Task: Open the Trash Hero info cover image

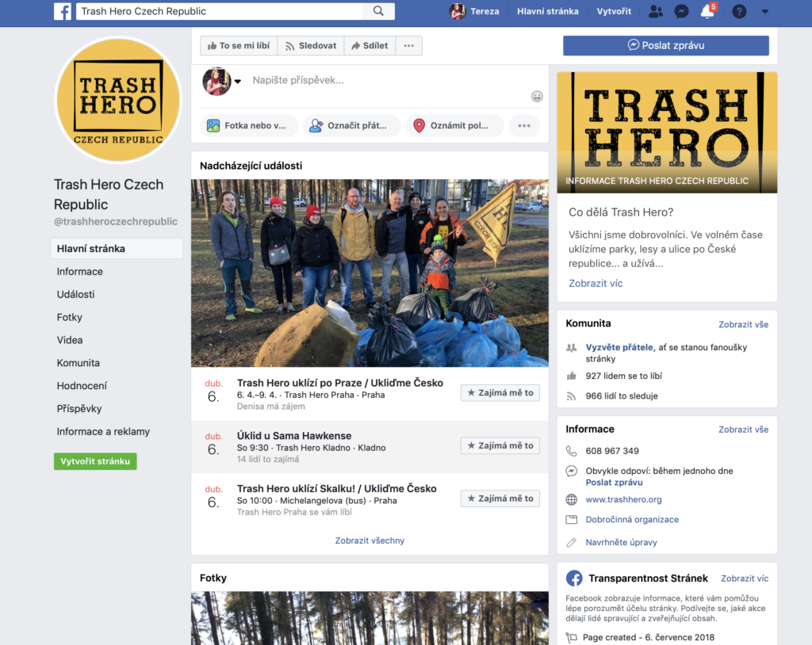Action: (x=667, y=132)
